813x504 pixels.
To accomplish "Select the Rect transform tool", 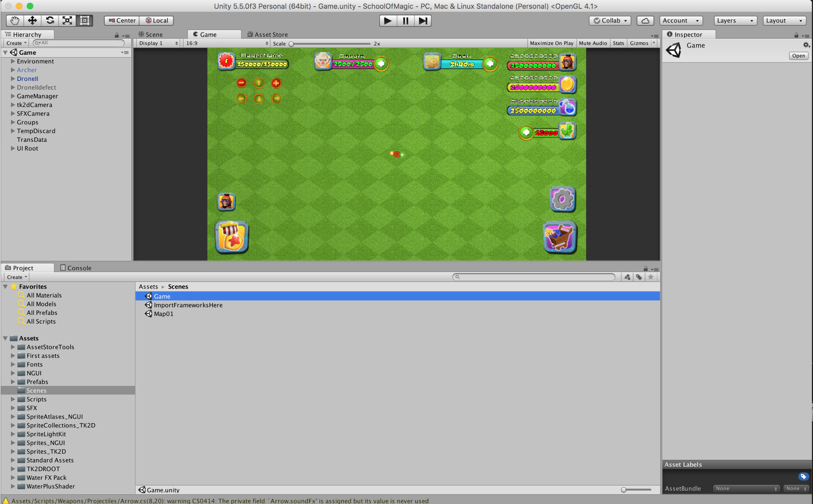I will click(85, 21).
